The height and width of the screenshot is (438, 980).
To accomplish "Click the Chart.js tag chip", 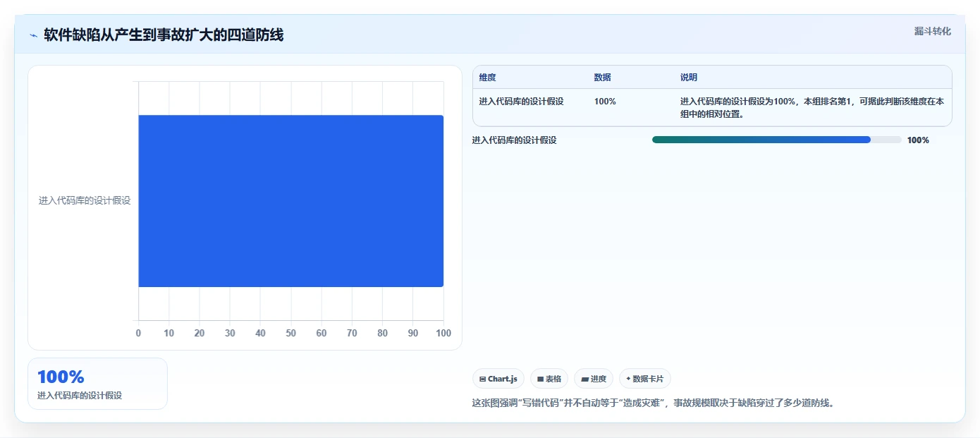I will click(x=498, y=379).
